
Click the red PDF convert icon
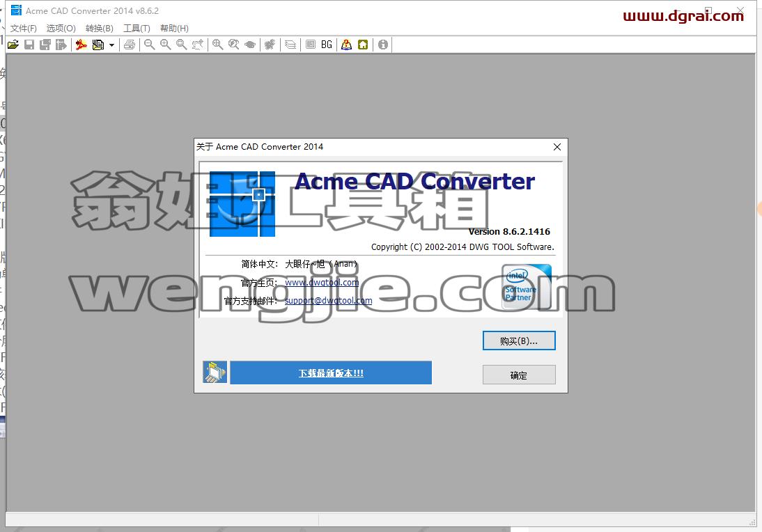click(81, 45)
